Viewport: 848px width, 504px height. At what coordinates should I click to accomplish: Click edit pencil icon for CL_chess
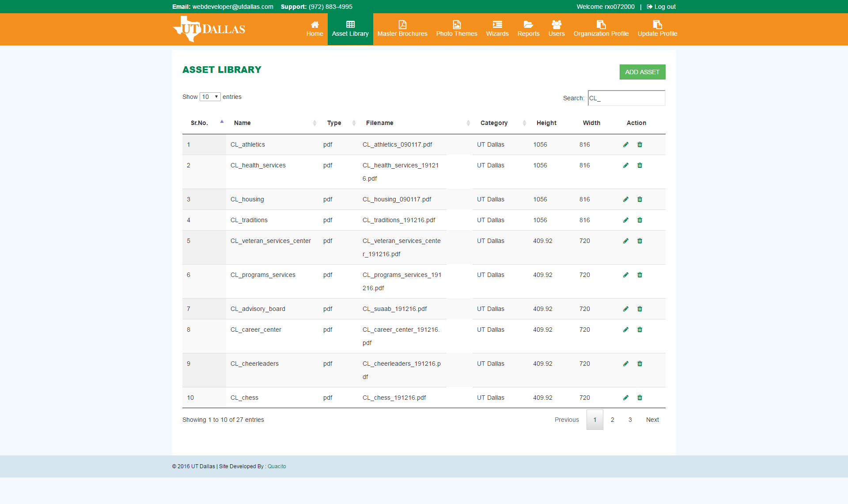point(625,398)
